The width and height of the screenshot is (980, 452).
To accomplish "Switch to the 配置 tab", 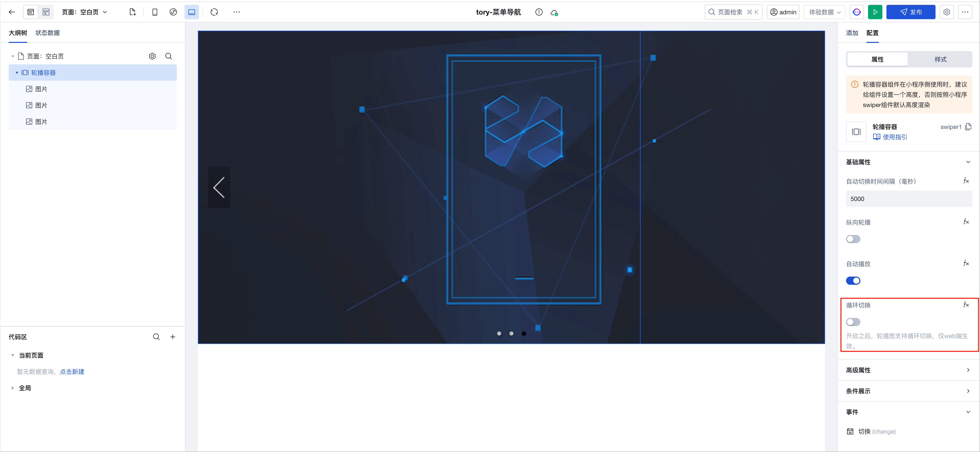I will coord(872,33).
